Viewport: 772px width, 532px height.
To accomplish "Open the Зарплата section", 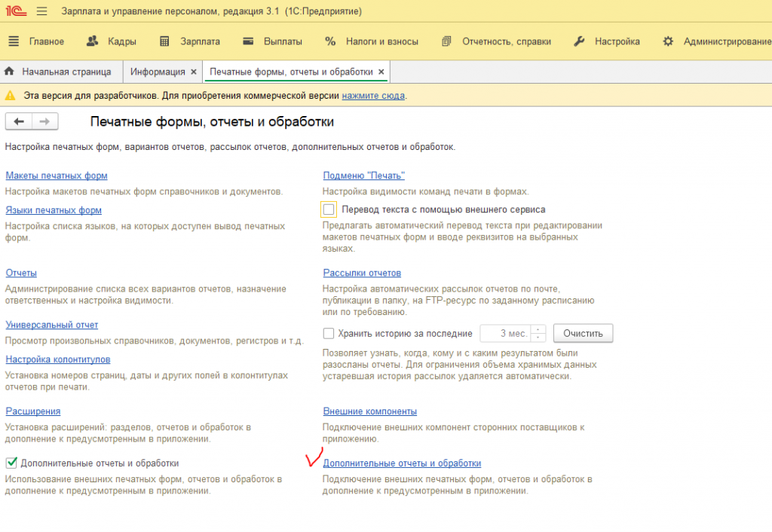I will 200,42.
